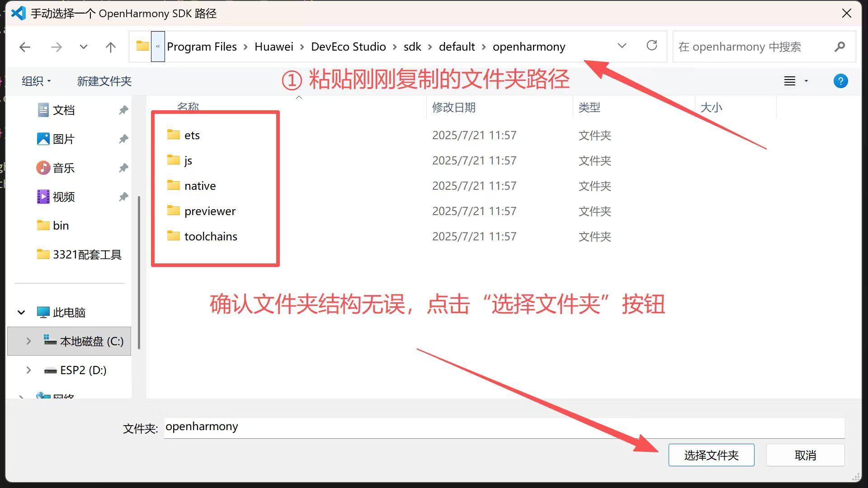Click the up one level arrow

pyautogui.click(x=110, y=47)
